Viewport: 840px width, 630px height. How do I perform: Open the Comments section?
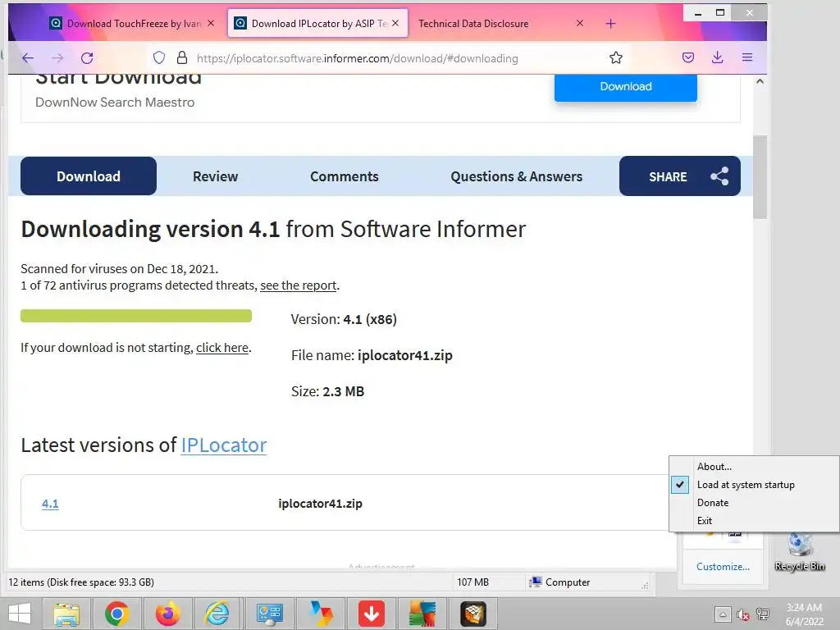[345, 176]
